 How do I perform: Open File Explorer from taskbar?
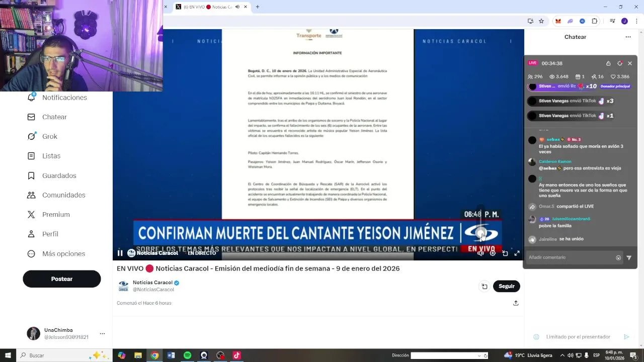(x=138, y=355)
